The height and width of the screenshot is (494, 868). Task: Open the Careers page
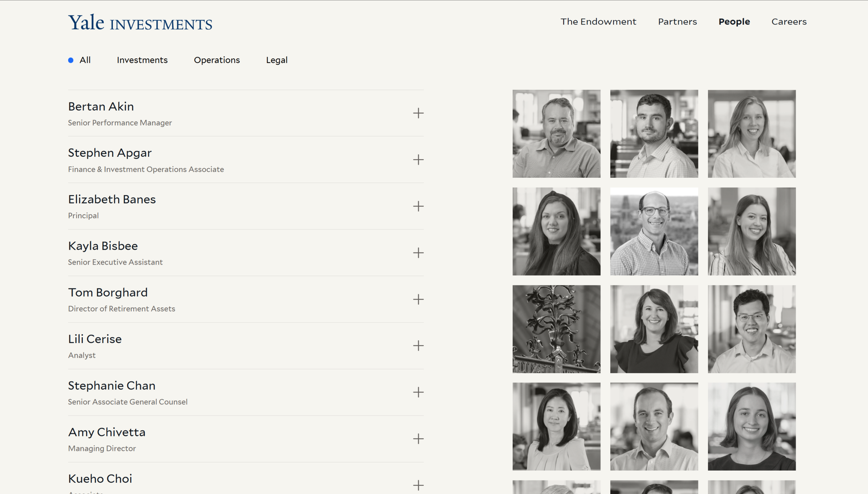tap(789, 22)
